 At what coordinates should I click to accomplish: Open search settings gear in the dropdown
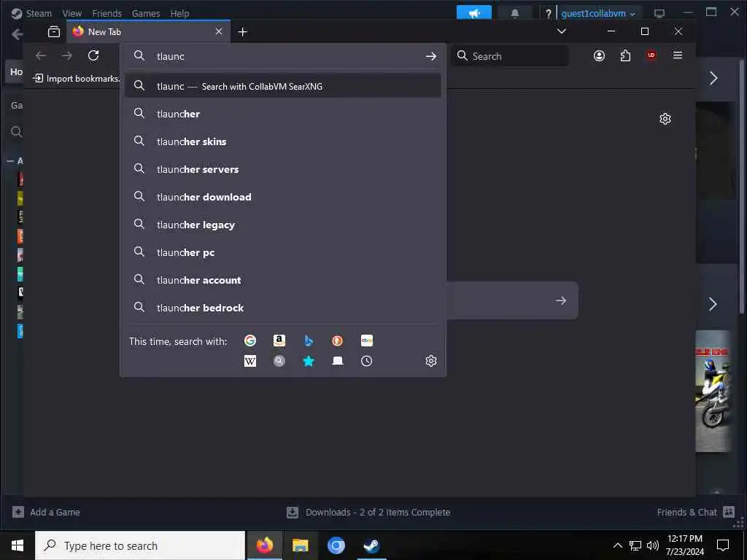430,361
